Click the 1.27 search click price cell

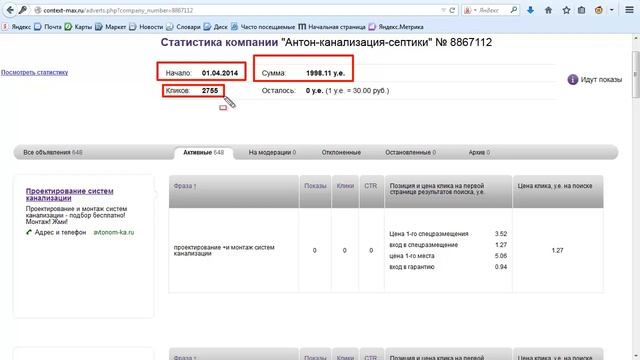point(558,250)
